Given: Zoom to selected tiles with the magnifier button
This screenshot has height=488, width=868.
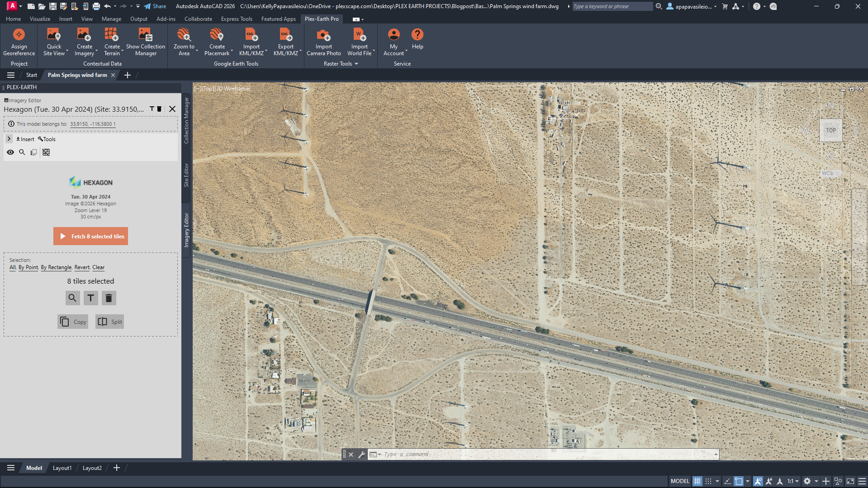Looking at the screenshot, I should [72, 298].
